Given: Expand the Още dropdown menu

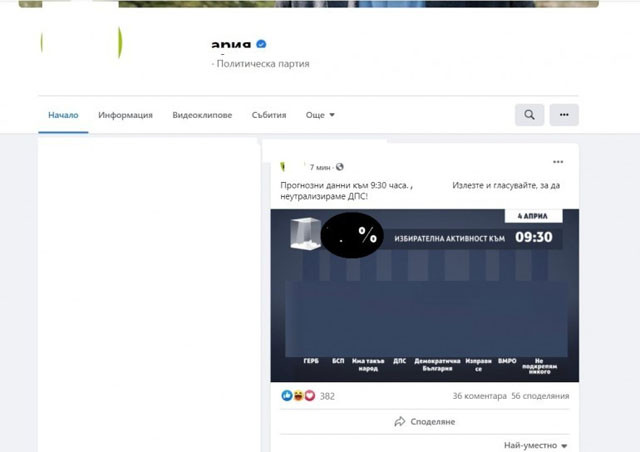Looking at the screenshot, I should [x=320, y=115].
